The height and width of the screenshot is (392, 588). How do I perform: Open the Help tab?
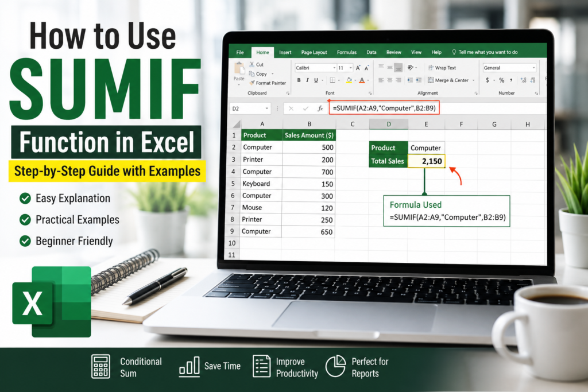[x=436, y=52]
